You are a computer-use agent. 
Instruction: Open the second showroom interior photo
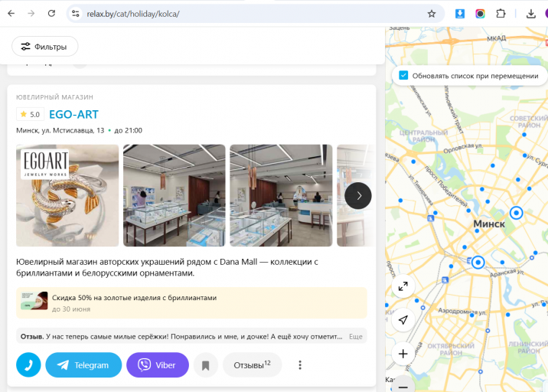point(175,195)
